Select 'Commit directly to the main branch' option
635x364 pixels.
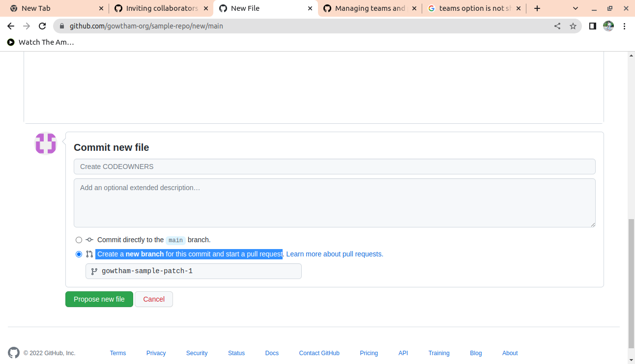click(79, 240)
